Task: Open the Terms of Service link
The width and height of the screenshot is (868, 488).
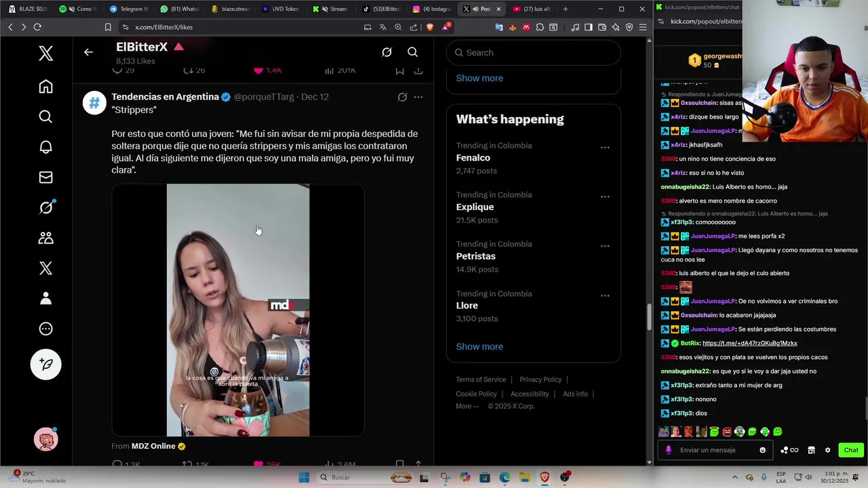Action: [481, 380]
